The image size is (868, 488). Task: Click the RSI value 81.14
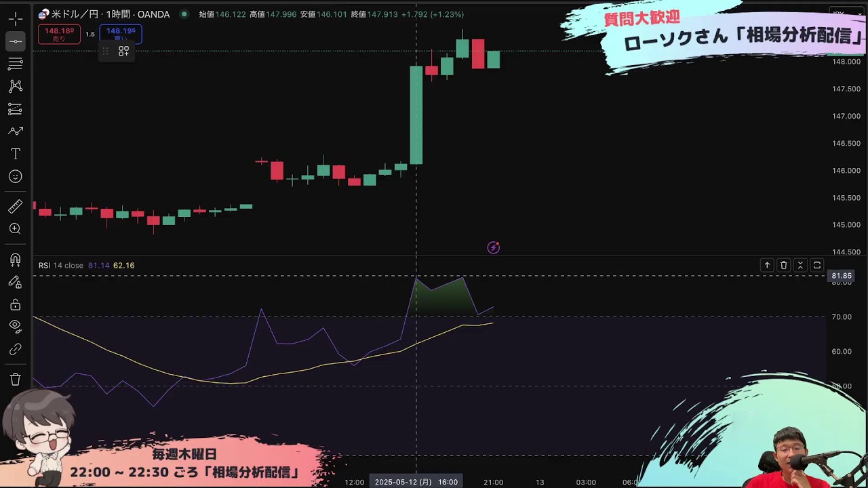(99, 266)
